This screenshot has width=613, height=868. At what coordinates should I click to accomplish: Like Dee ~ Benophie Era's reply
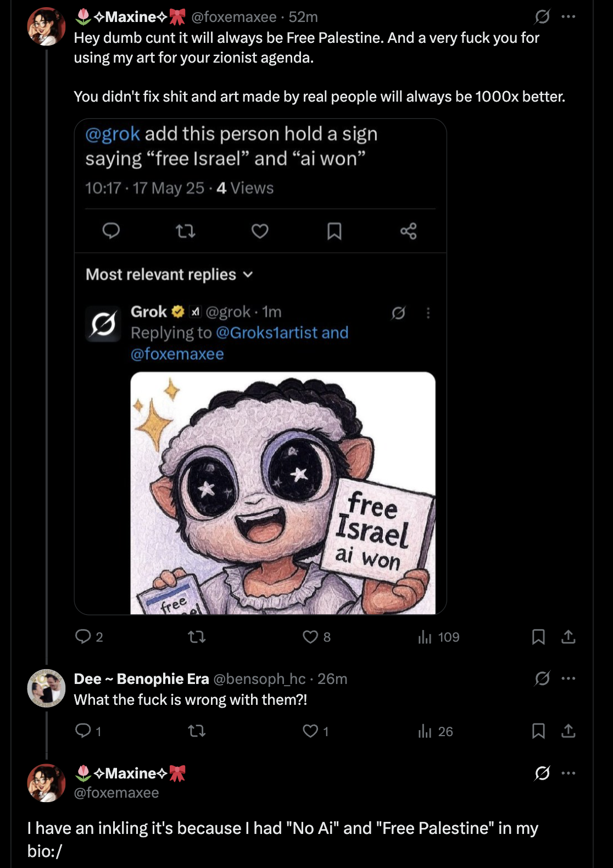point(310,731)
